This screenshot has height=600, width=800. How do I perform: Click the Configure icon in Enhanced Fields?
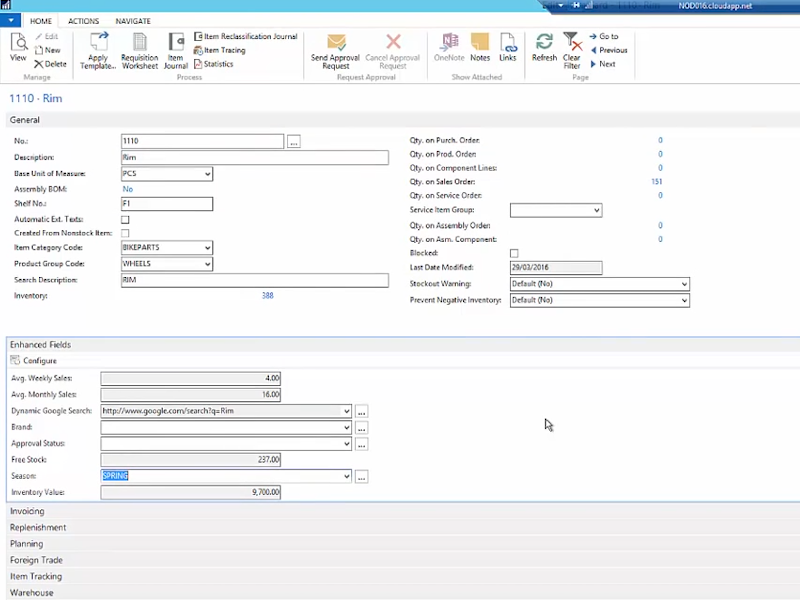click(15, 360)
